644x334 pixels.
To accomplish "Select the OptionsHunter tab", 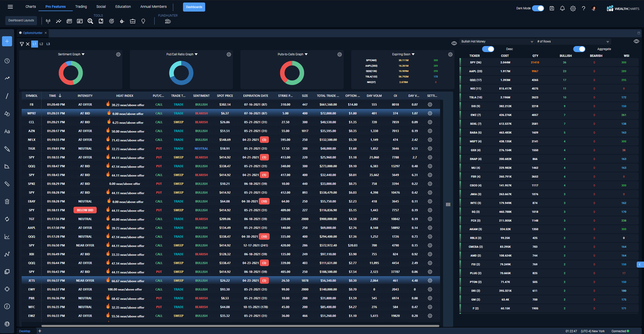I will pyautogui.click(x=33, y=33).
